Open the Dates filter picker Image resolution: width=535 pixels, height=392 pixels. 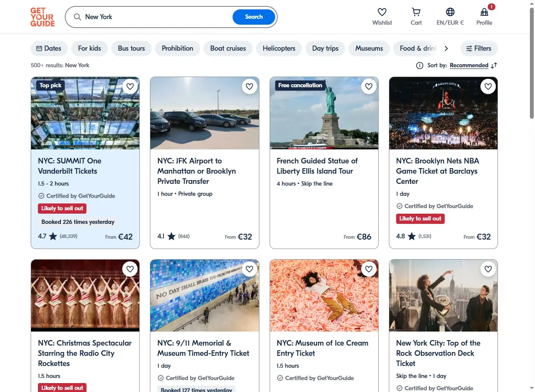click(49, 49)
